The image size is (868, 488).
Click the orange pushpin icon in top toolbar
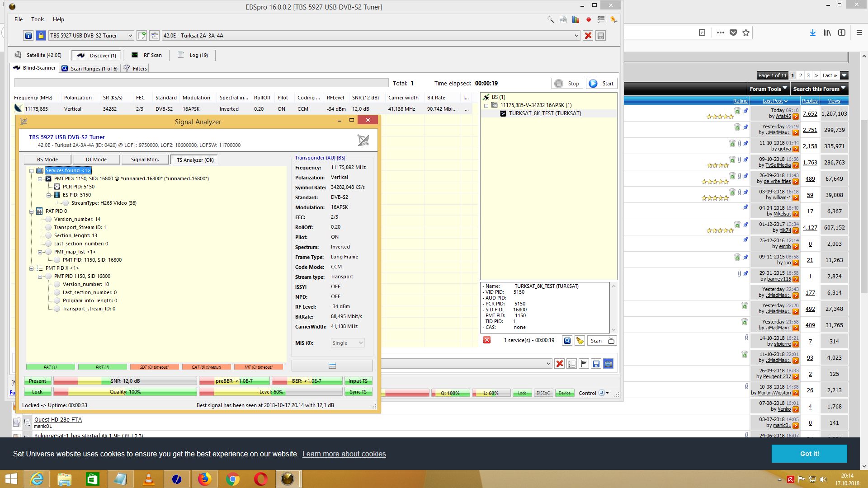(613, 19)
